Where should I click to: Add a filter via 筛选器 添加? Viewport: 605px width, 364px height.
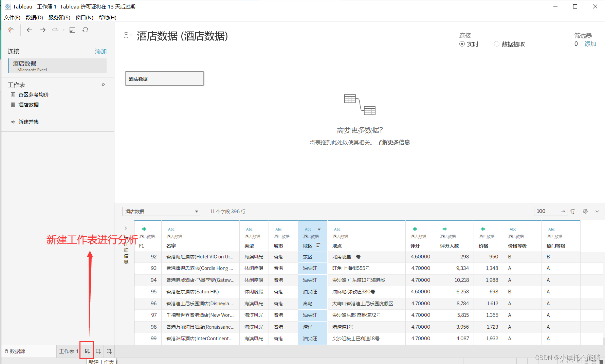pyautogui.click(x=590, y=44)
